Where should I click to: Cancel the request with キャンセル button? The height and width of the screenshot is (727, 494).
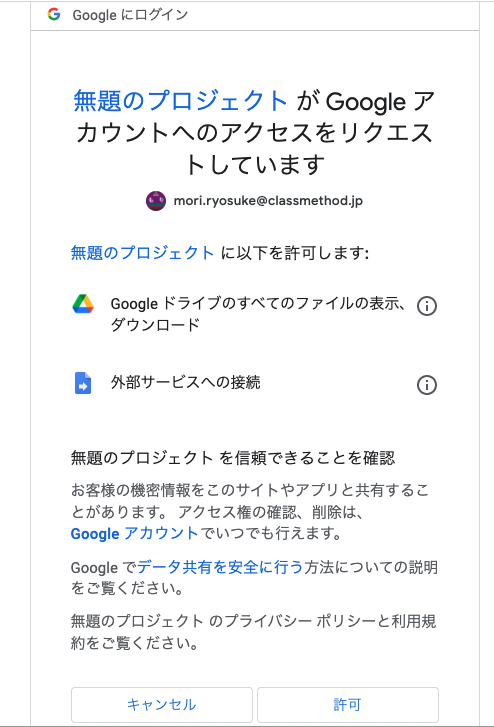(x=162, y=705)
